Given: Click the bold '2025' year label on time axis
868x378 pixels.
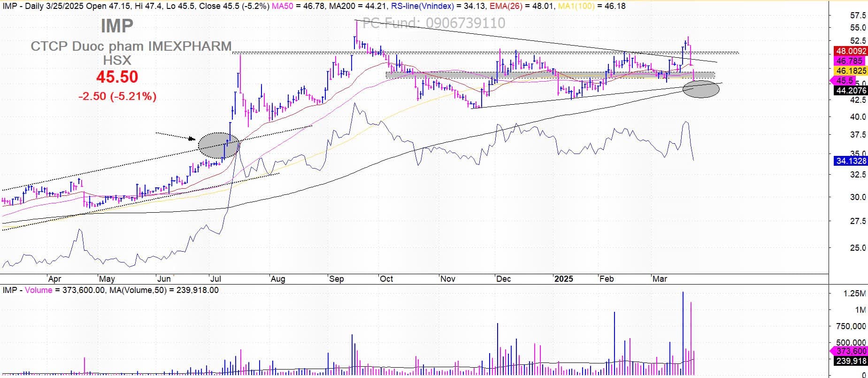Looking at the screenshot, I should [563, 279].
